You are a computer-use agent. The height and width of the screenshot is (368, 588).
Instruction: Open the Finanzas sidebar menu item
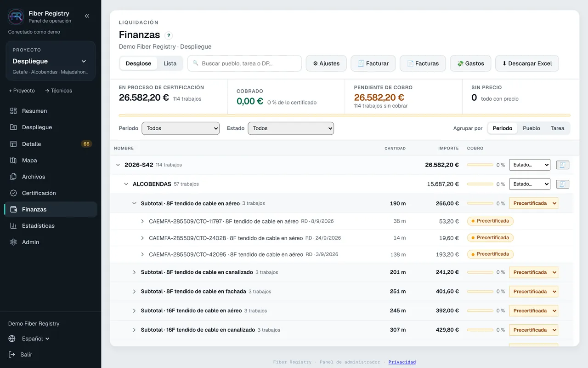point(51,209)
